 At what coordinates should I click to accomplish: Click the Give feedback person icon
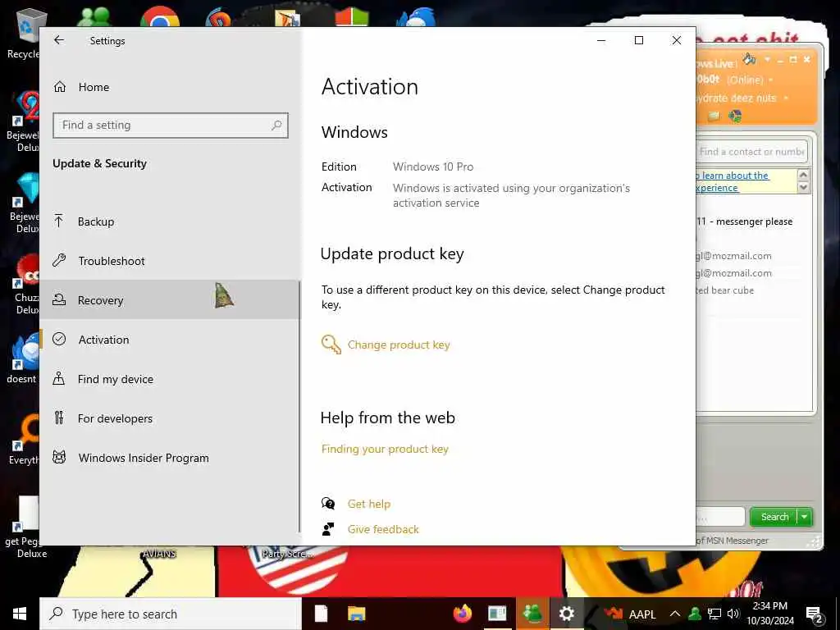coord(328,529)
